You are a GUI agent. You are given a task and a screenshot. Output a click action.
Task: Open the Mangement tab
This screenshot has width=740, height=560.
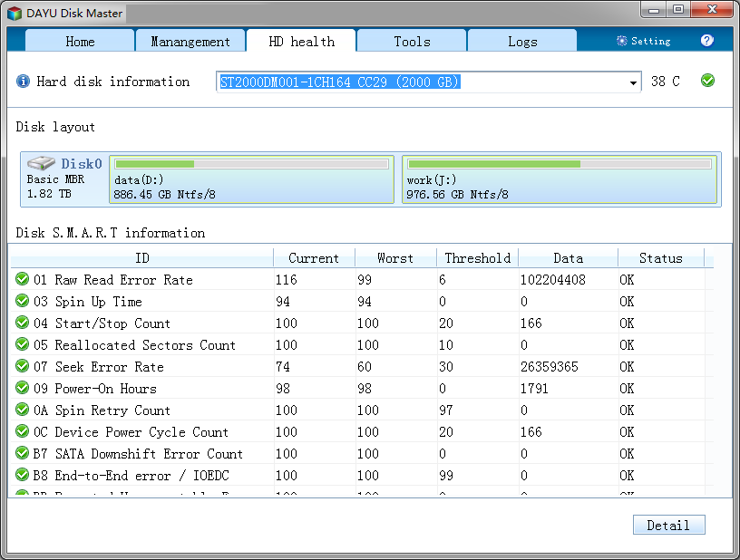pyautogui.click(x=190, y=42)
